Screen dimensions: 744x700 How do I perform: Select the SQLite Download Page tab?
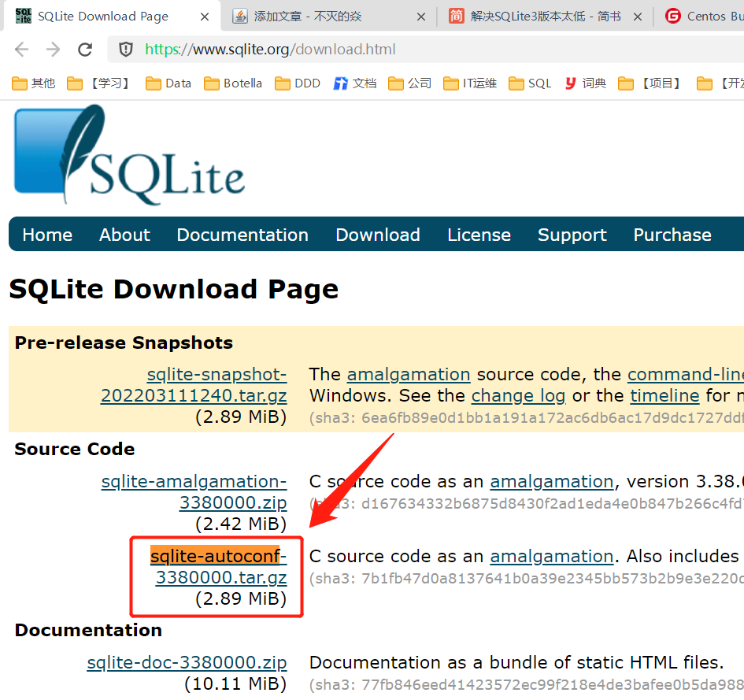pos(112,17)
